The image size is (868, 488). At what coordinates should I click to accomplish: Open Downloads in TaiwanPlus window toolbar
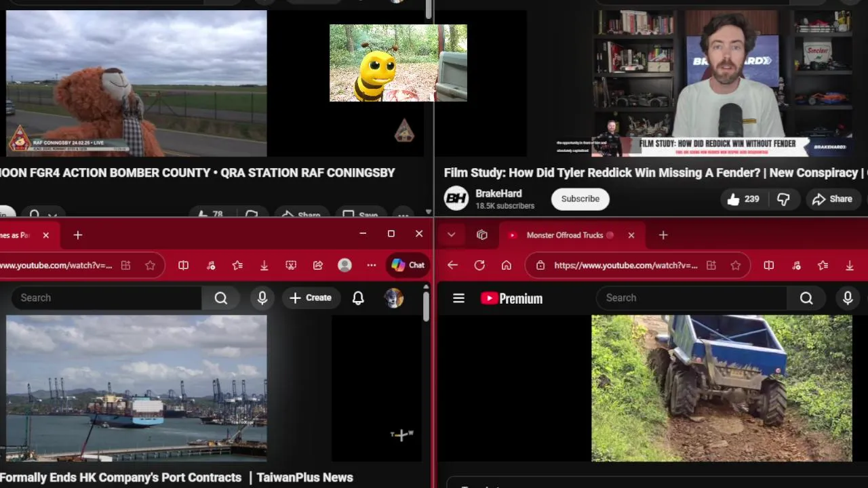tap(264, 266)
